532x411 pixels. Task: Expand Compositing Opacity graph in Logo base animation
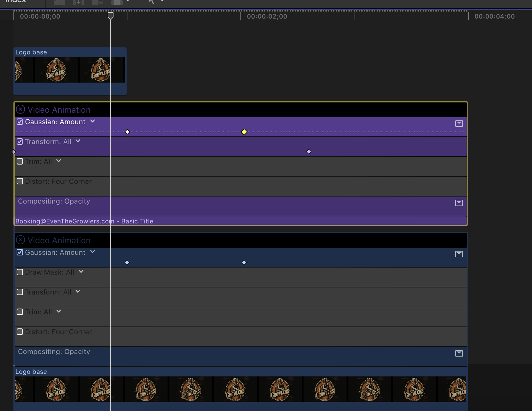[459, 353]
